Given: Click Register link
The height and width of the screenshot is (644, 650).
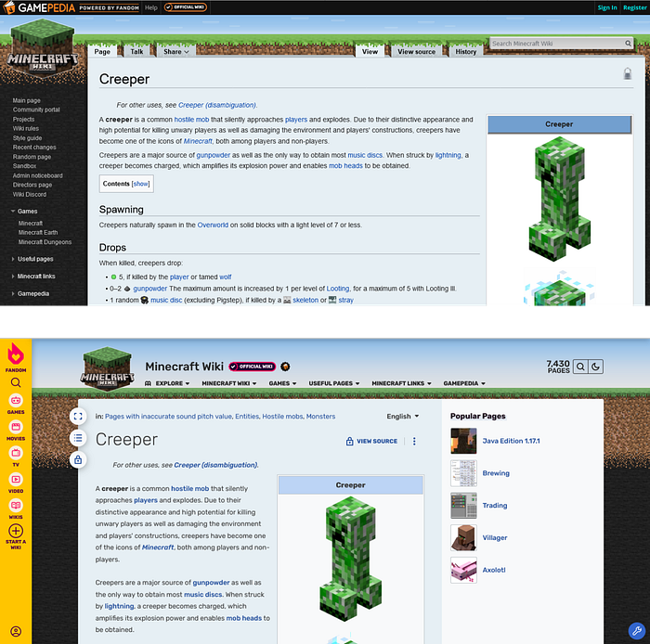Looking at the screenshot, I should 634,7.
